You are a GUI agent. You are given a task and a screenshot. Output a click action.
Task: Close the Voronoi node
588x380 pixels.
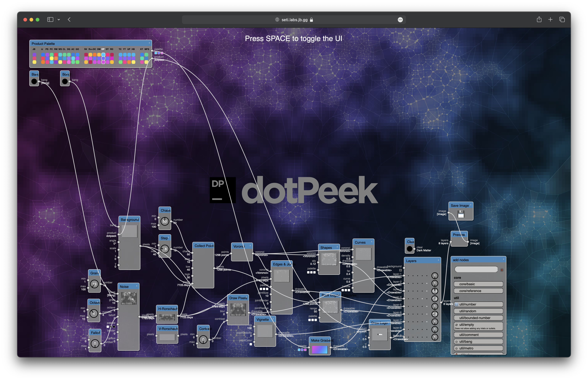click(250, 245)
